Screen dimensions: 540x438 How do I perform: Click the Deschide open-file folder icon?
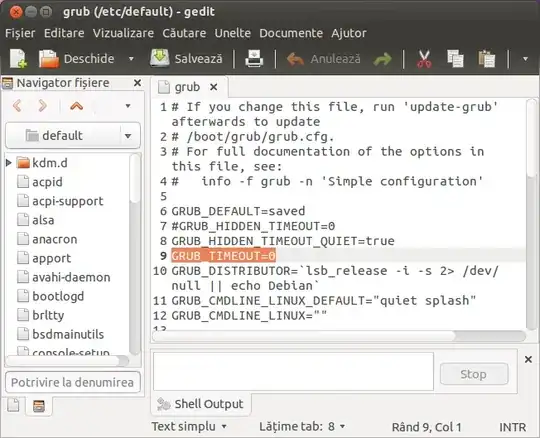click(49, 59)
